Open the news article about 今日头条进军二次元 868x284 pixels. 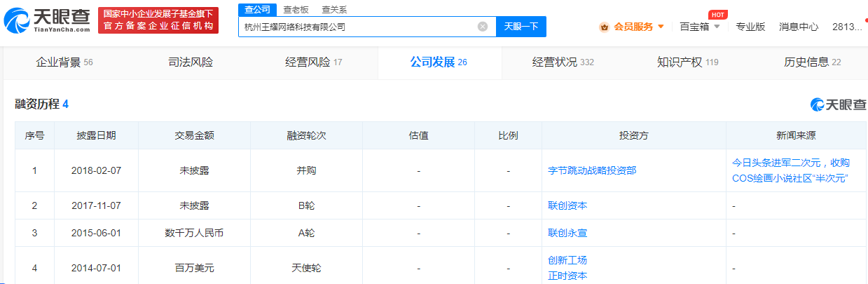point(790,170)
